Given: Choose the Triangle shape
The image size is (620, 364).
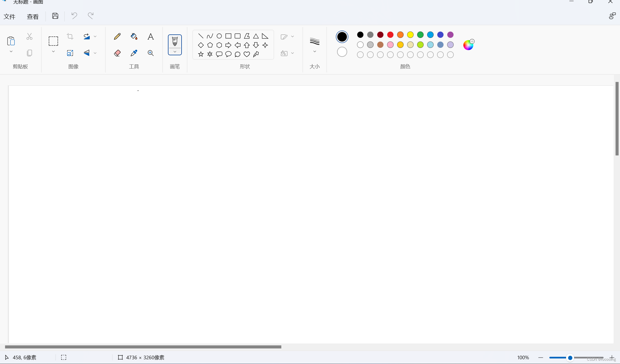Looking at the screenshot, I should pyautogui.click(x=256, y=36).
